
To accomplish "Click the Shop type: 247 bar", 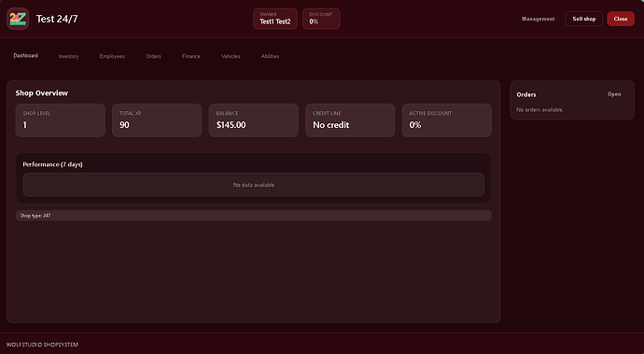I will point(254,216).
